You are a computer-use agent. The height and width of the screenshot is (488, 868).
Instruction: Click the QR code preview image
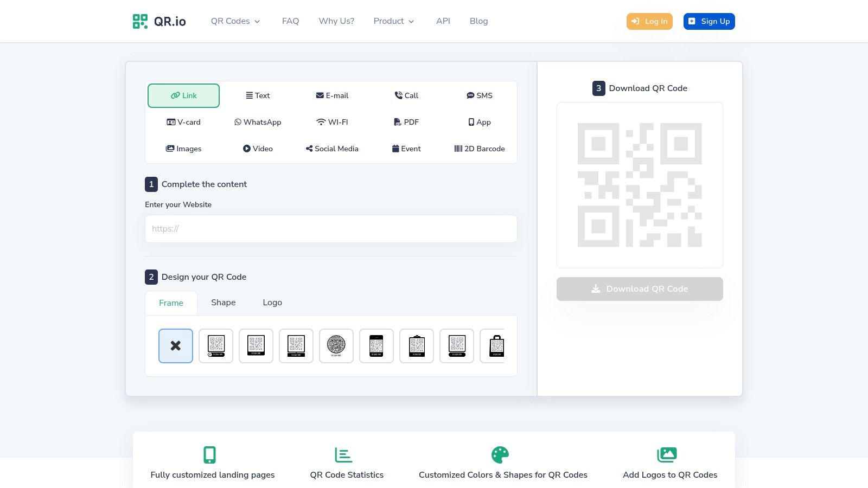640,185
